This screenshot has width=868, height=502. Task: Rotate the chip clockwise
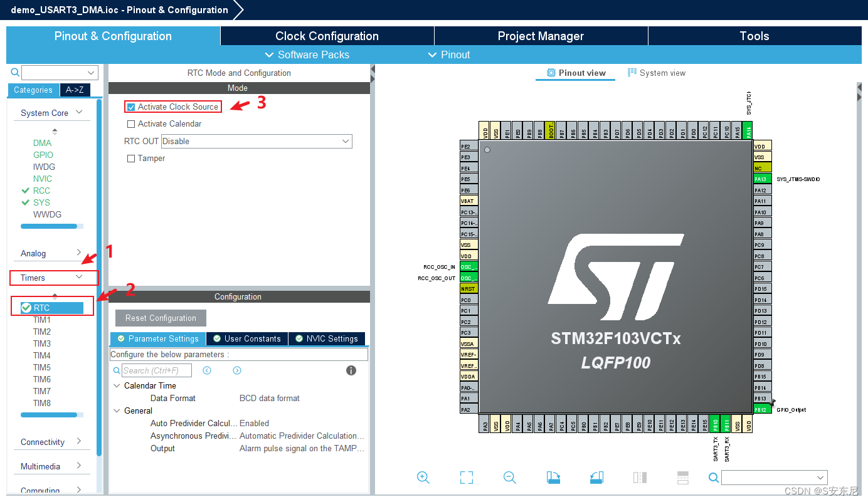(553, 478)
